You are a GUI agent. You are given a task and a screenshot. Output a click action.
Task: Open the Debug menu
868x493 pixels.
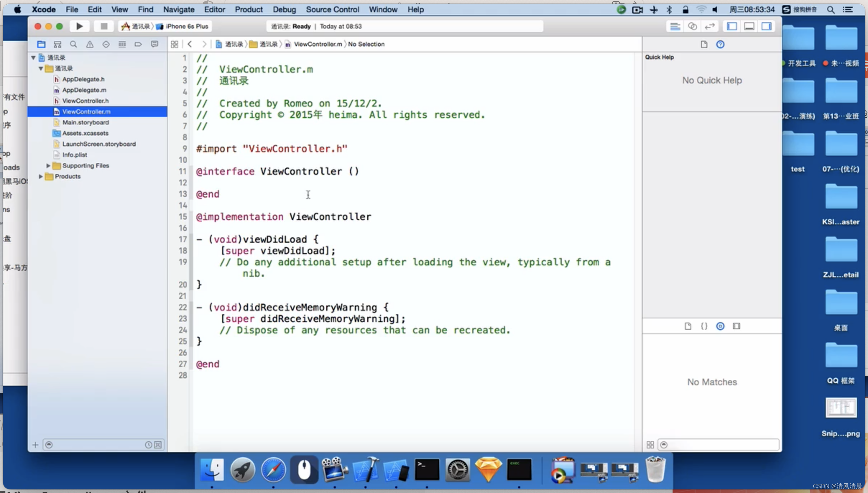pos(284,10)
